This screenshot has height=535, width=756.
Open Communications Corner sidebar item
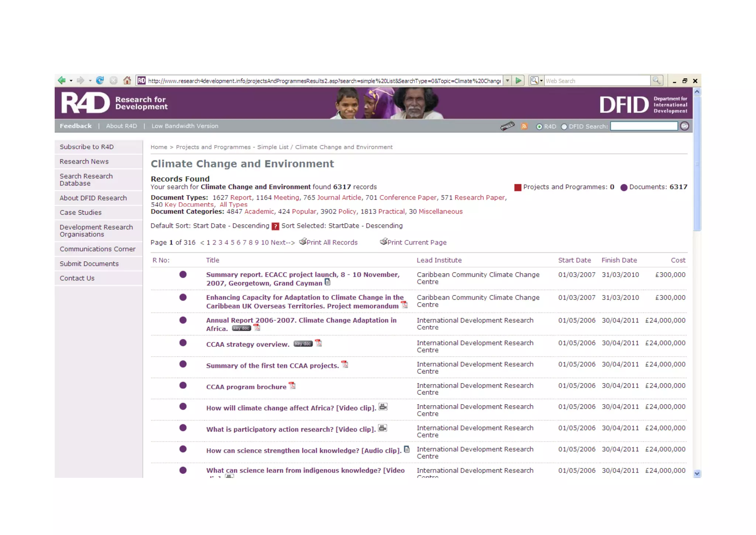pos(99,249)
